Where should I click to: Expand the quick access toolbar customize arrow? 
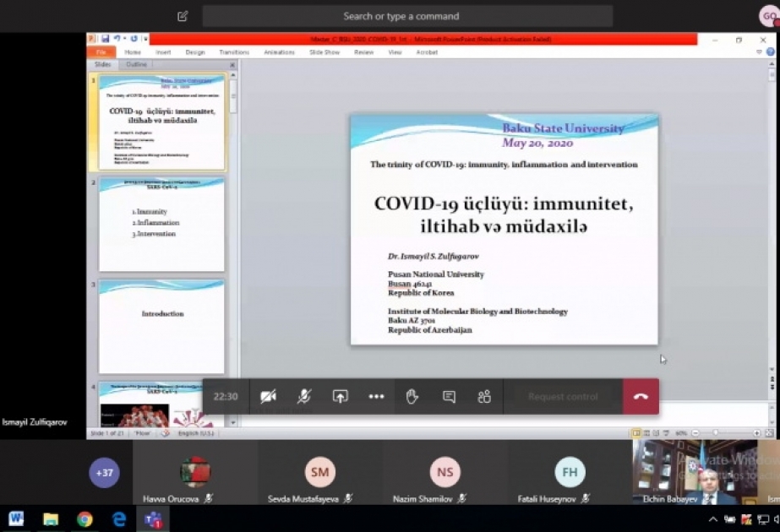[x=145, y=38]
